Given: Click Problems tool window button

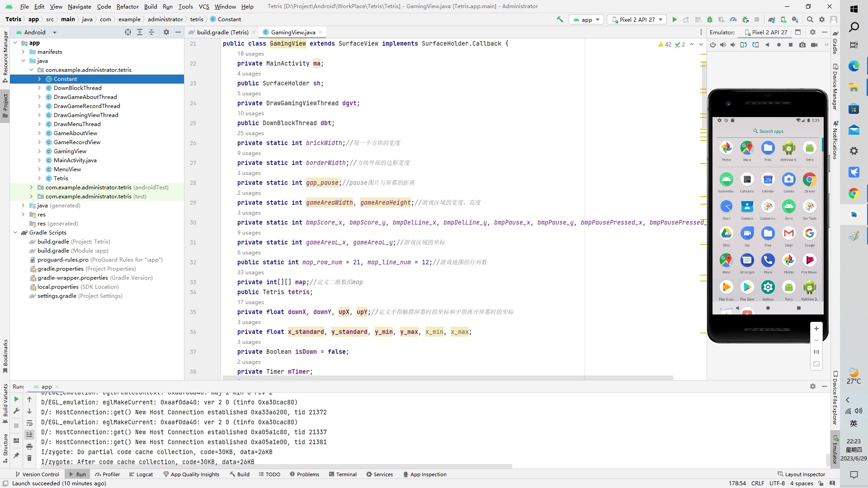Looking at the screenshot, I should click(x=304, y=474).
